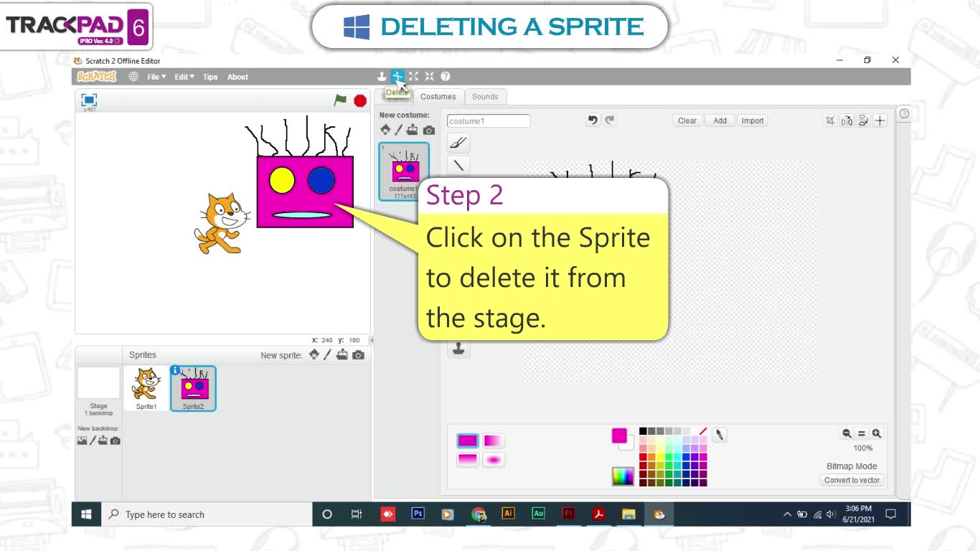The height and width of the screenshot is (551, 980).
Task: Open the paint editor help icon
Action: 904,114
